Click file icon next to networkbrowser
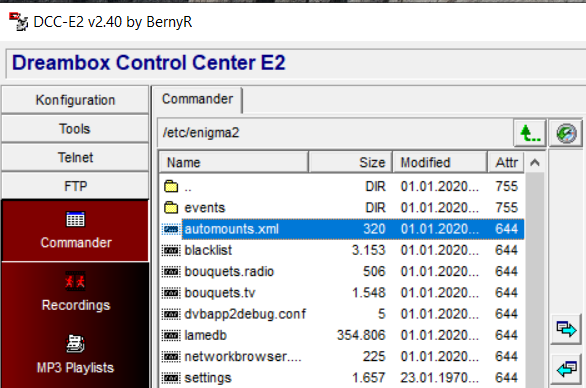 [x=171, y=357]
